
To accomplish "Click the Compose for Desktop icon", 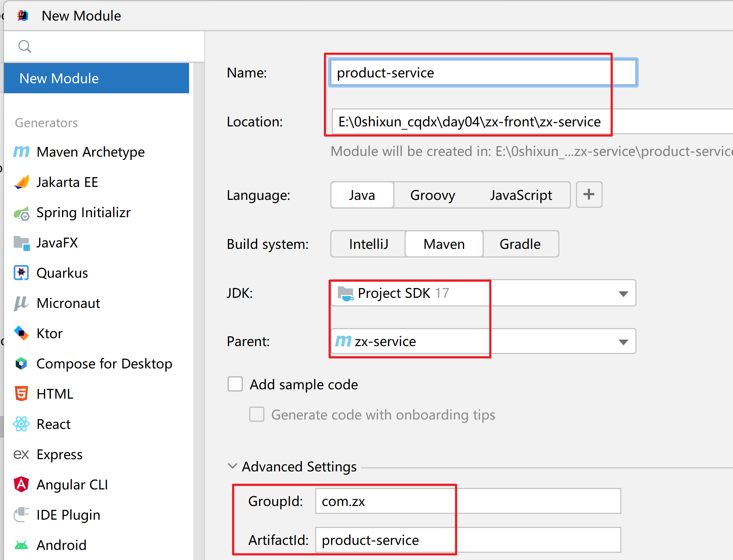I will [21, 364].
